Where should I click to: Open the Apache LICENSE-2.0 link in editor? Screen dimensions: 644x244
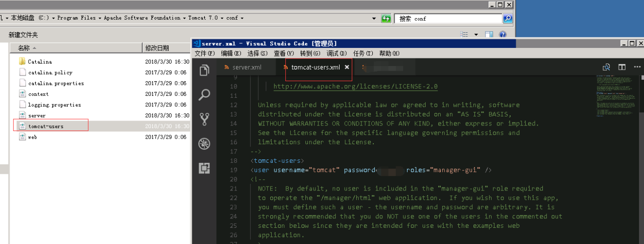pyautogui.click(x=355, y=86)
